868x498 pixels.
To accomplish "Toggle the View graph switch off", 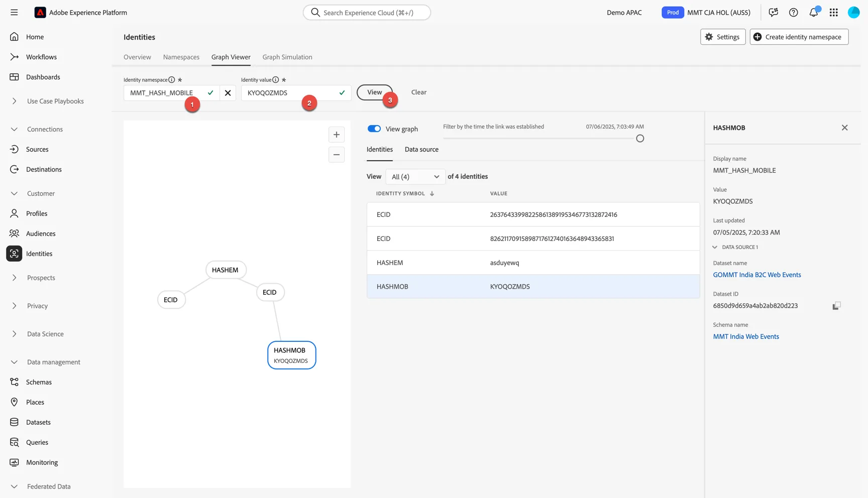I will pyautogui.click(x=374, y=129).
